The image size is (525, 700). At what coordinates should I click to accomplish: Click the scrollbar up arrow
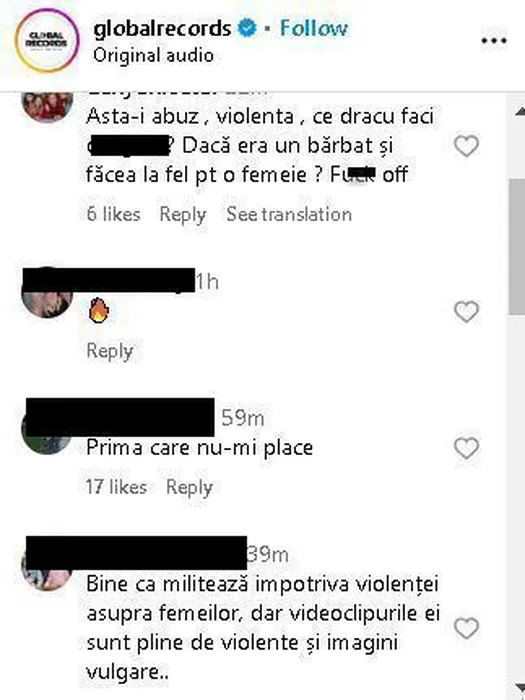tap(519, 110)
